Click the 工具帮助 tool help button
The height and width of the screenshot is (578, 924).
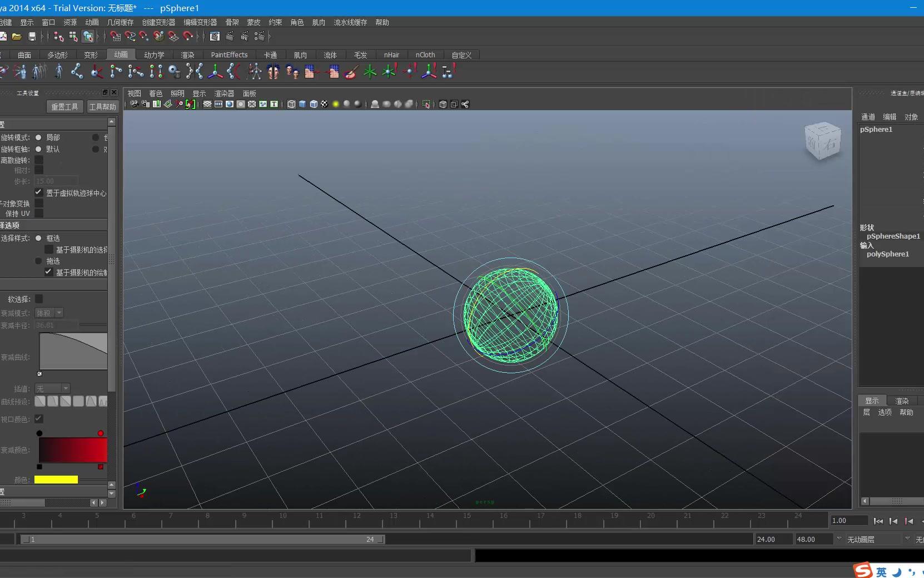tap(102, 107)
